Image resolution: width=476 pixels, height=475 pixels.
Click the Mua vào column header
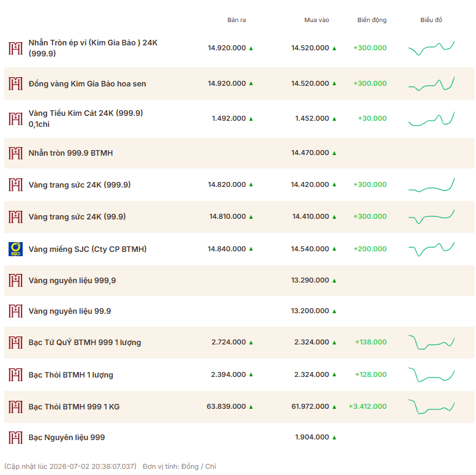pyautogui.click(x=317, y=20)
